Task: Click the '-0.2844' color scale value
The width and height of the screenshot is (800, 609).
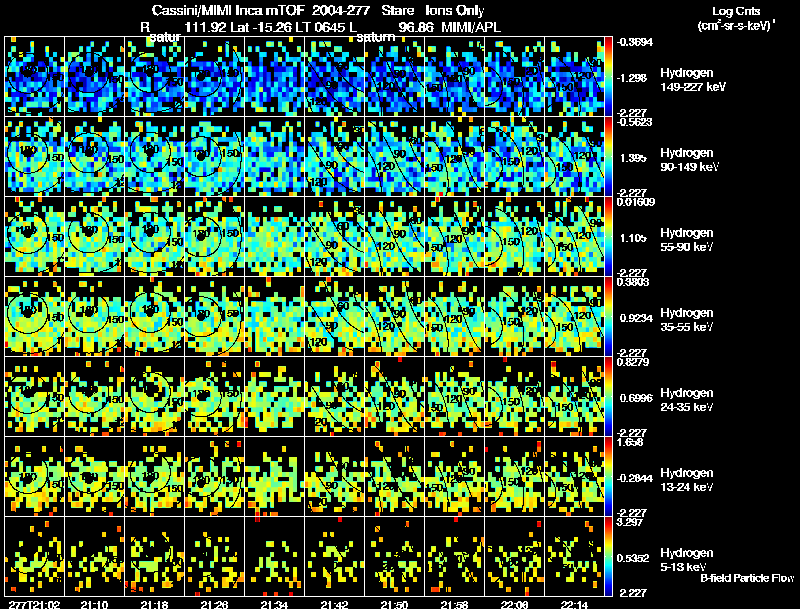Action: pyautogui.click(x=634, y=478)
